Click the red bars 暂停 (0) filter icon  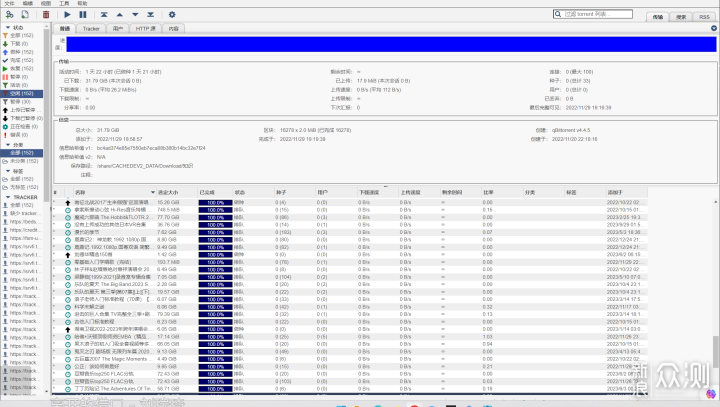pos(6,77)
